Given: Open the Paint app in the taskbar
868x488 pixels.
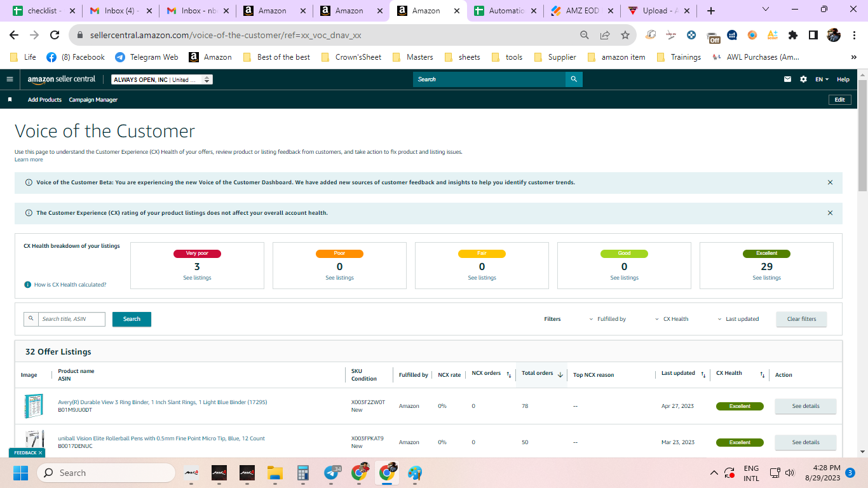Looking at the screenshot, I should 415,473.
